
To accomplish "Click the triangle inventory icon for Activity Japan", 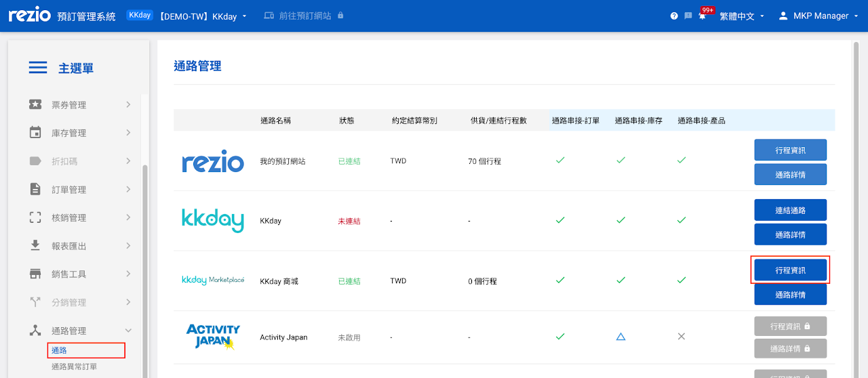I will click(620, 337).
